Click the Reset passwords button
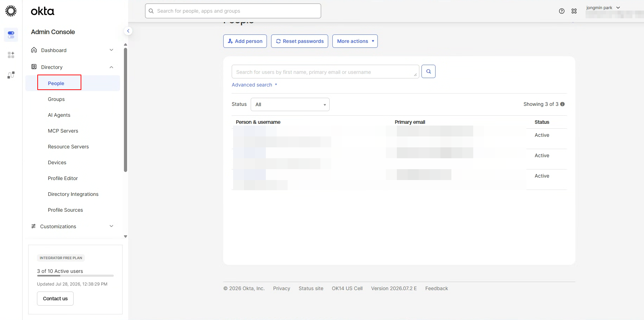 pos(300,41)
